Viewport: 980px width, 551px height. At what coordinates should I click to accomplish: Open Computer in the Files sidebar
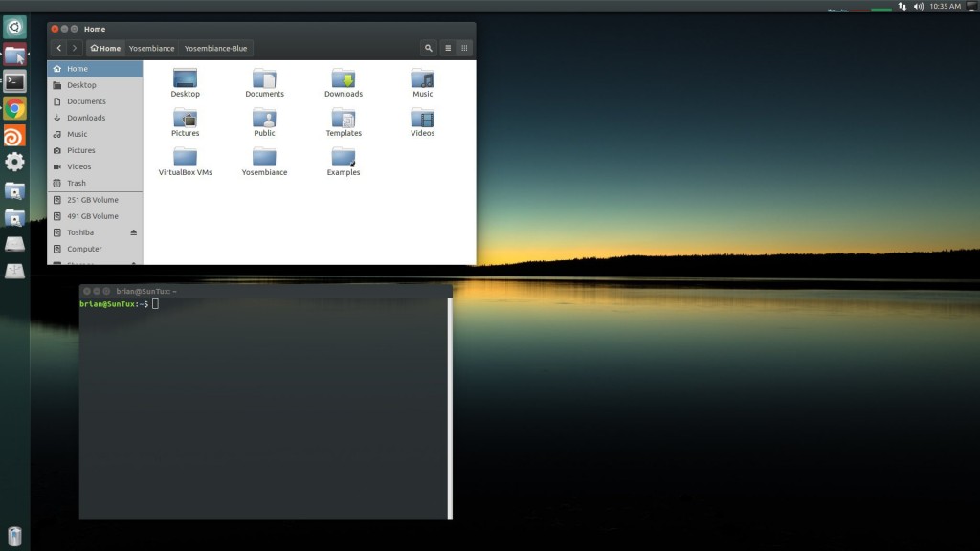pyautogui.click(x=95, y=249)
